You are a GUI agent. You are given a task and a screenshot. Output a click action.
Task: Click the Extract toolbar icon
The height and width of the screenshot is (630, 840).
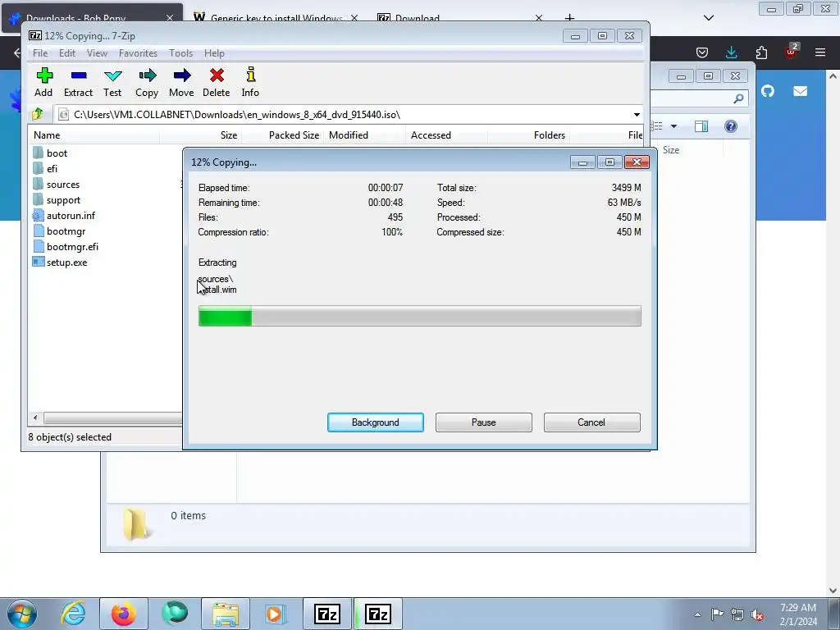[x=78, y=83]
